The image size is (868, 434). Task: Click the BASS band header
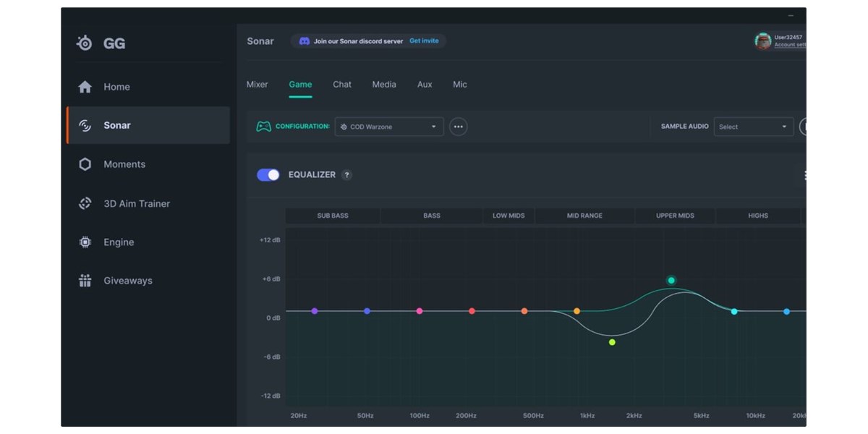pos(432,216)
